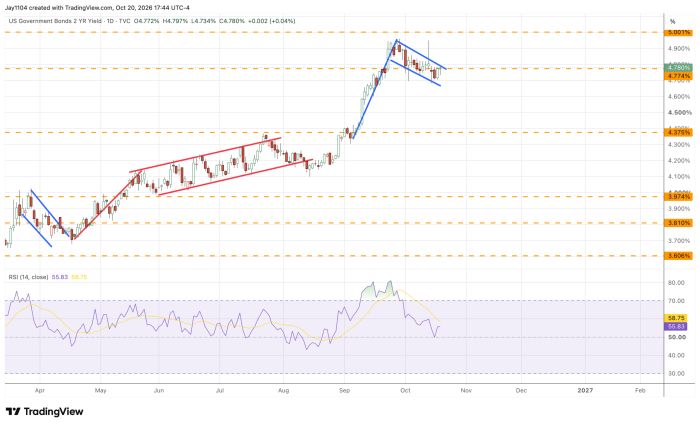Viewport: 700px width, 426px height.
Task: Click the L4.734% low value
Action: pos(204,21)
